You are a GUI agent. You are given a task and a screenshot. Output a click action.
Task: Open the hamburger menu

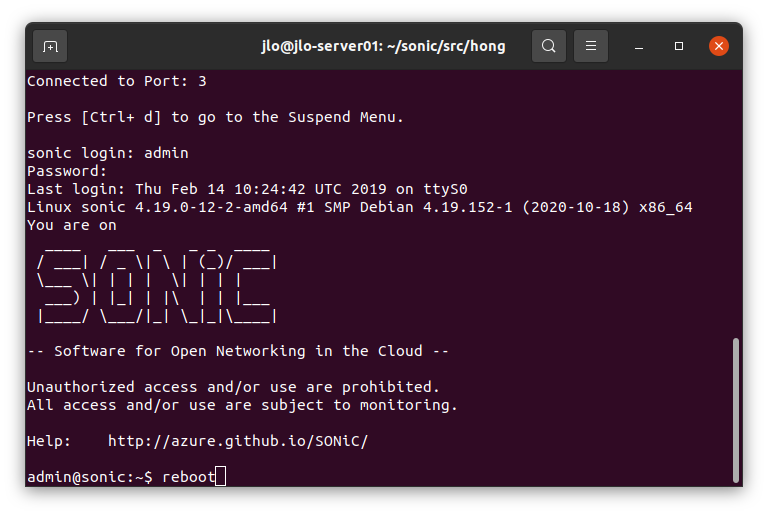(x=591, y=46)
